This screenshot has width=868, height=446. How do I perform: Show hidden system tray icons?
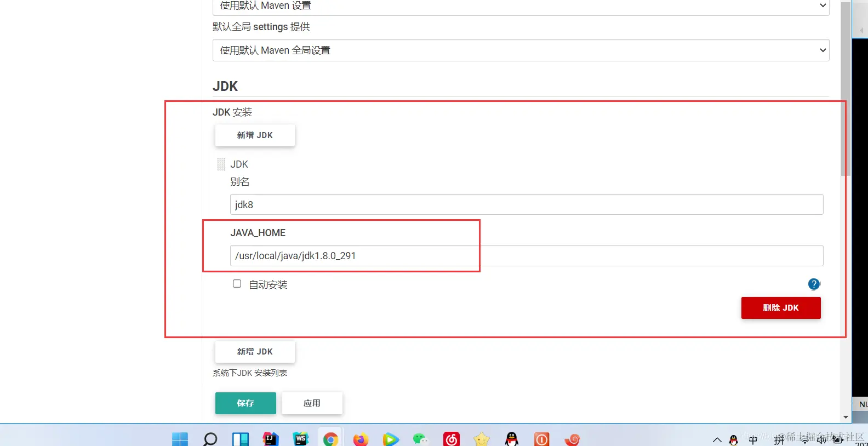pos(717,440)
